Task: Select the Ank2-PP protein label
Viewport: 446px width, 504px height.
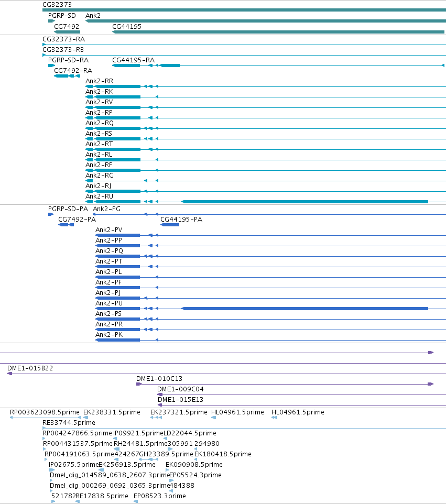Action: [108, 240]
